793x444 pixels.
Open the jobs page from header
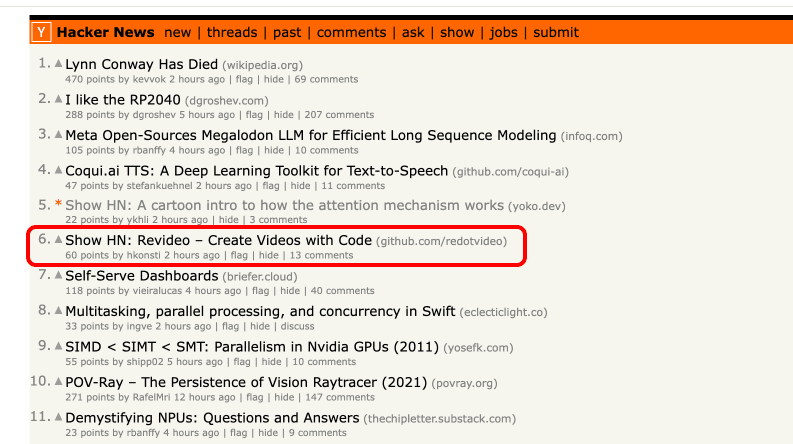503,32
